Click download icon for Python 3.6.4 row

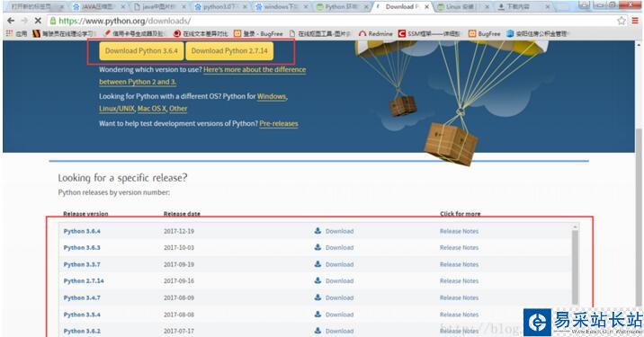point(318,231)
